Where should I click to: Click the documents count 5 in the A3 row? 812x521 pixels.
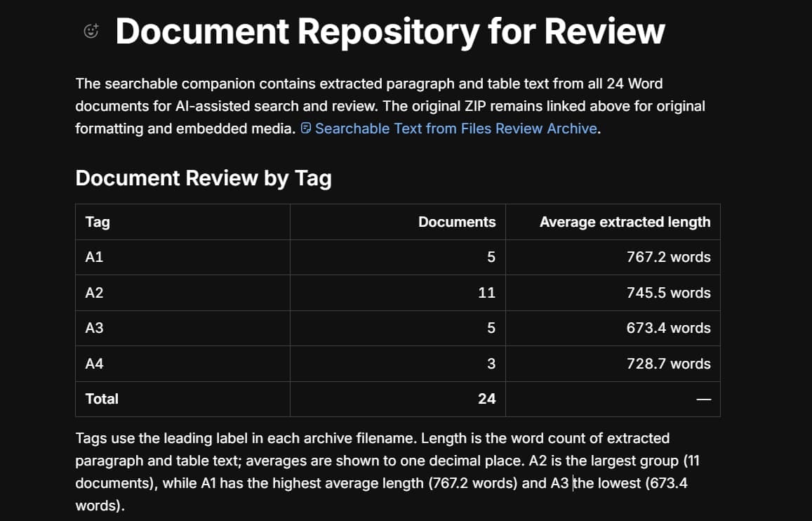[x=398, y=329]
